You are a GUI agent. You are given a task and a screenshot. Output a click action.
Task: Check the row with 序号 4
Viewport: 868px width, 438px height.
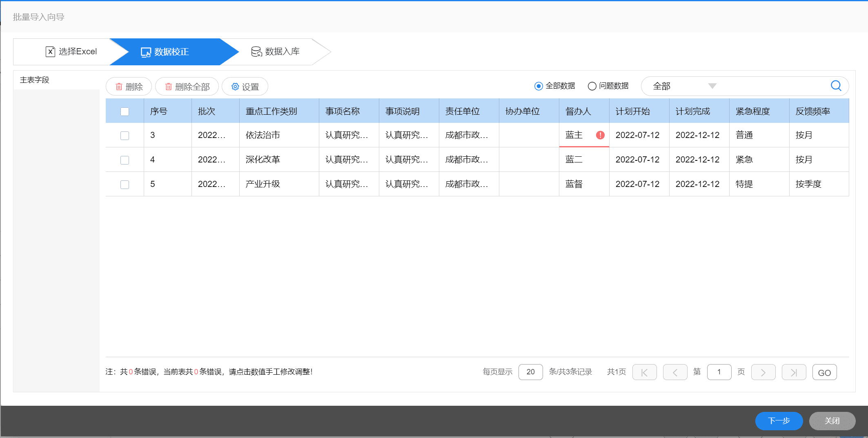click(125, 160)
